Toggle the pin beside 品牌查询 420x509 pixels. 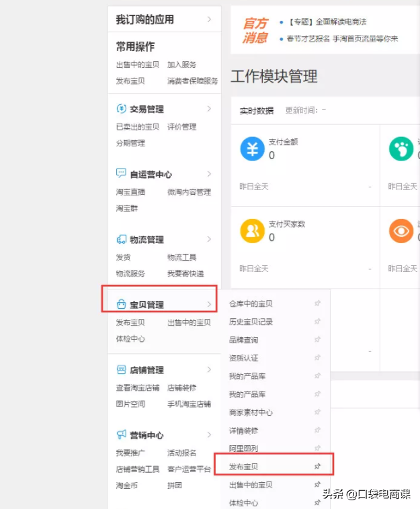(x=317, y=340)
